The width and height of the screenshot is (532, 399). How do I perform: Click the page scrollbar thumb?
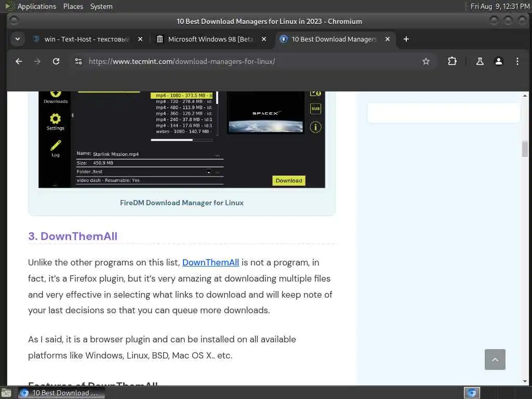click(x=525, y=149)
